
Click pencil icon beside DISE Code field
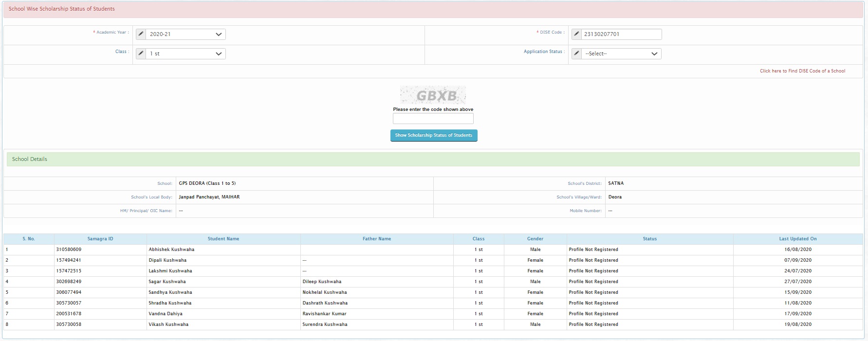pos(576,34)
